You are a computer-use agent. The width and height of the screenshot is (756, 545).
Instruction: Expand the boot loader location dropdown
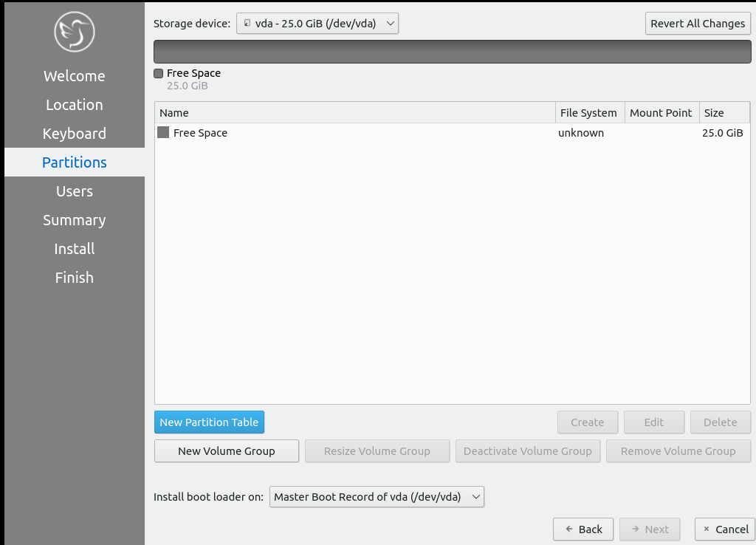pos(377,497)
